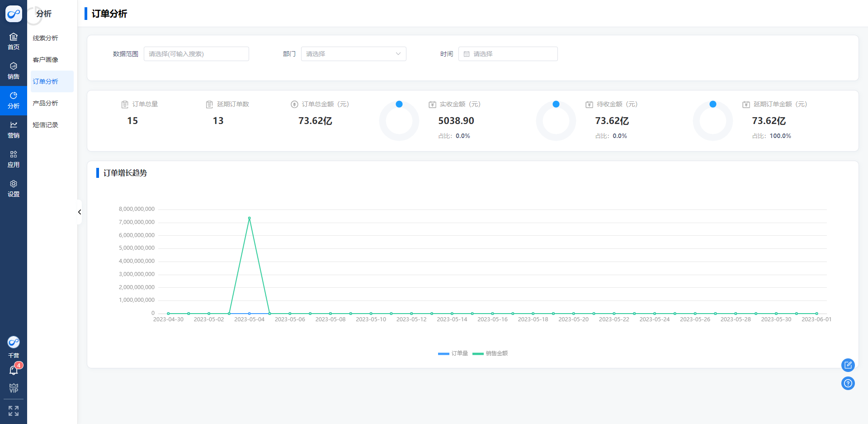This screenshot has width=868, height=424.
Task: Open the 销售 sales module icon
Action: click(14, 71)
